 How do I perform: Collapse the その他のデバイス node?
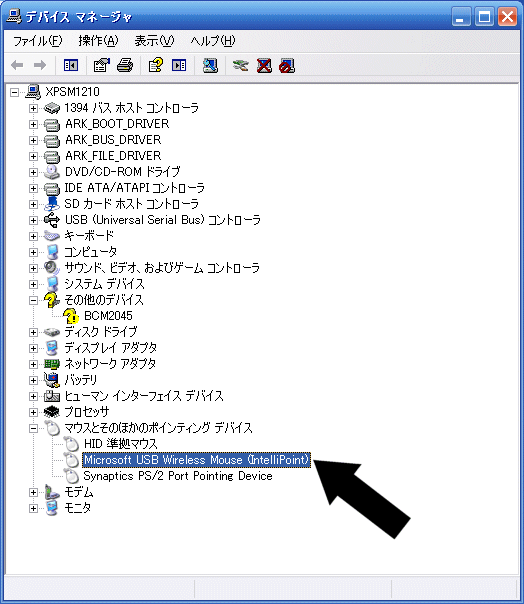33,300
